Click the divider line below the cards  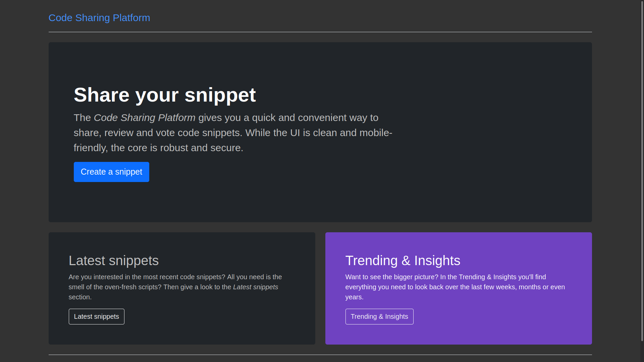(x=320, y=355)
